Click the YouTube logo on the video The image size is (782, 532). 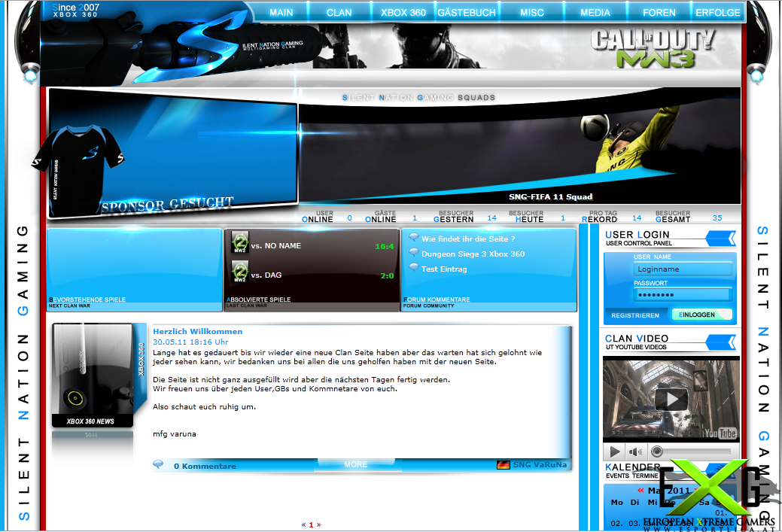tap(720, 433)
